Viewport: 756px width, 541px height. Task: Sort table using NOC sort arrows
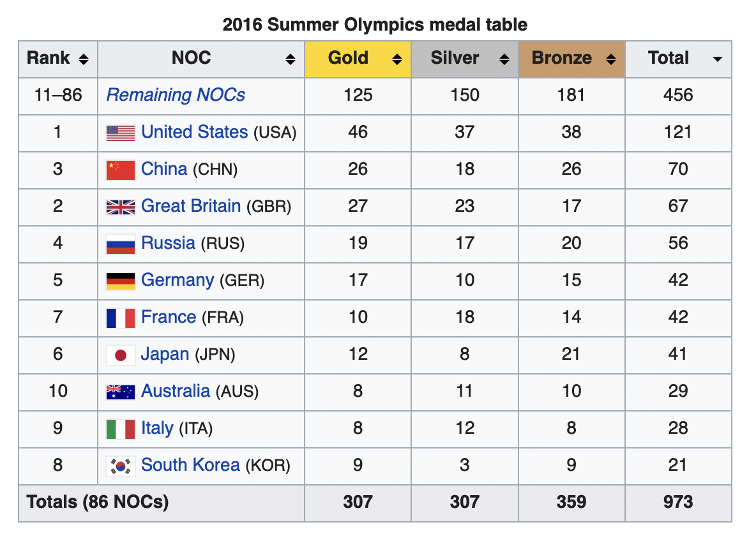tap(291, 59)
